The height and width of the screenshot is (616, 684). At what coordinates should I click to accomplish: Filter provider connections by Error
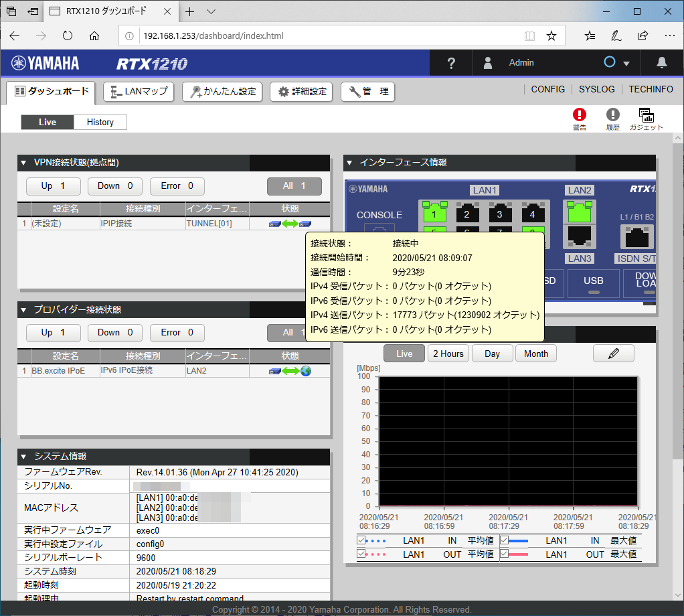pyautogui.click(x=177, y=333)
